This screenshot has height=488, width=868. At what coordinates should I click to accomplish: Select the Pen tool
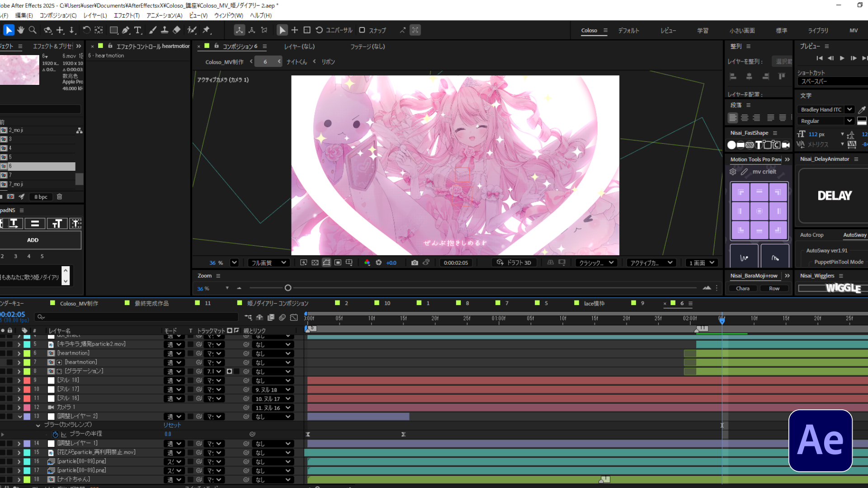[126, 30]
